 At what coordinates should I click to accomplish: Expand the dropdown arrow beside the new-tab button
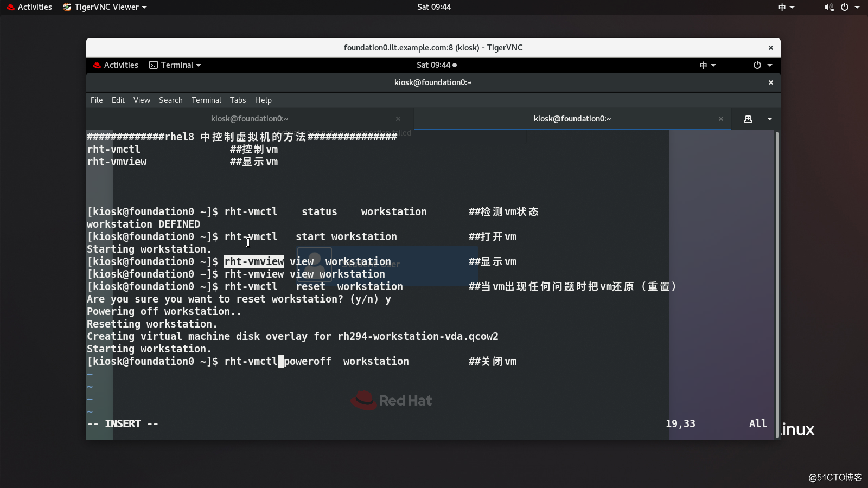tap(770, 119)
